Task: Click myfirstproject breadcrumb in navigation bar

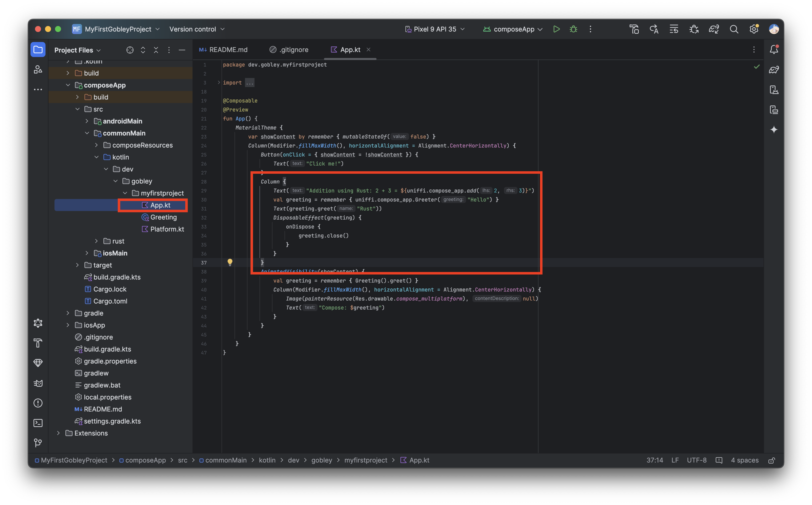Action: coord(366,460)
